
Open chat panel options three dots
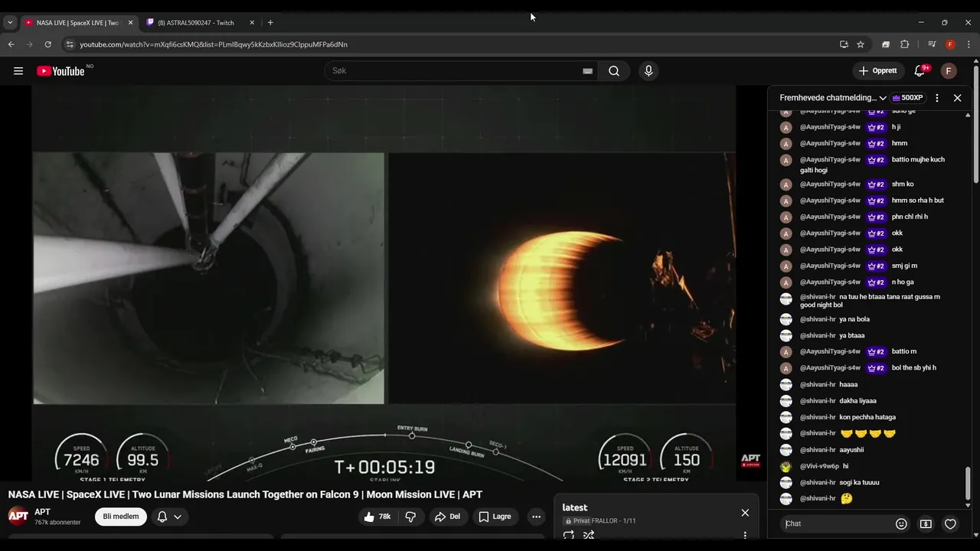[x=937, y=98]
